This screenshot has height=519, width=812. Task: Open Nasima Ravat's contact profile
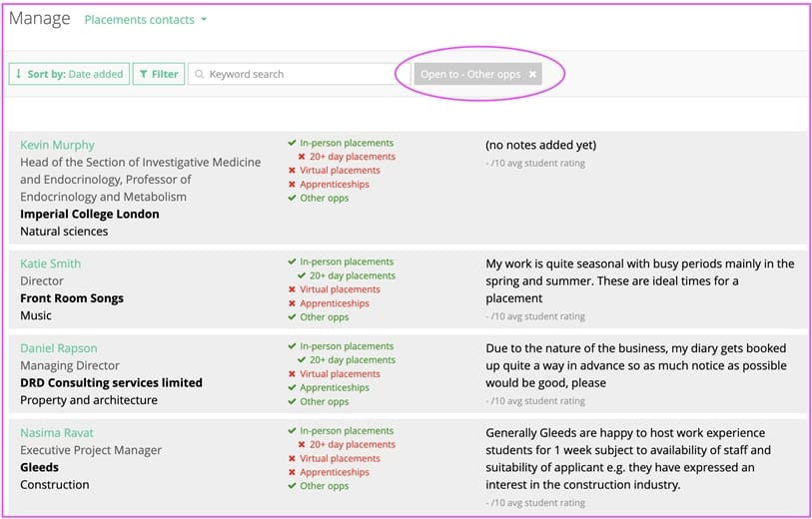click(x=57, y=432)
